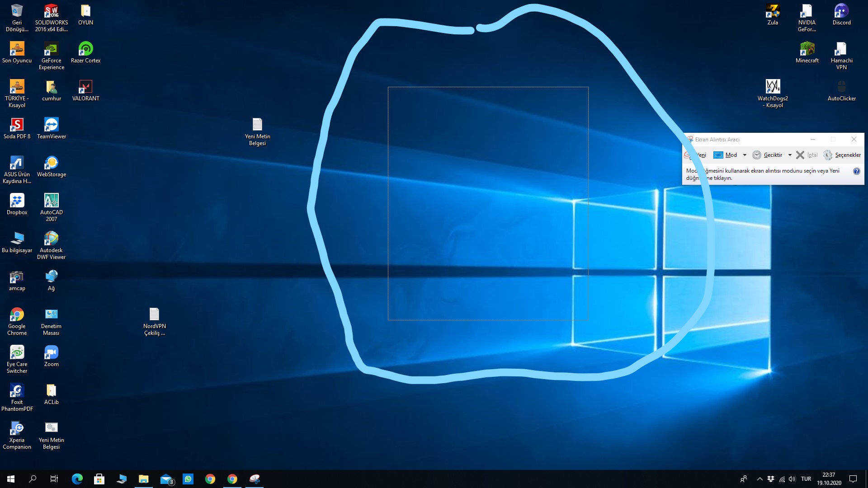Launch GeForce Experience from desktop
The height and width of the screenshot is (488, 868).
[x=51, y=56]
